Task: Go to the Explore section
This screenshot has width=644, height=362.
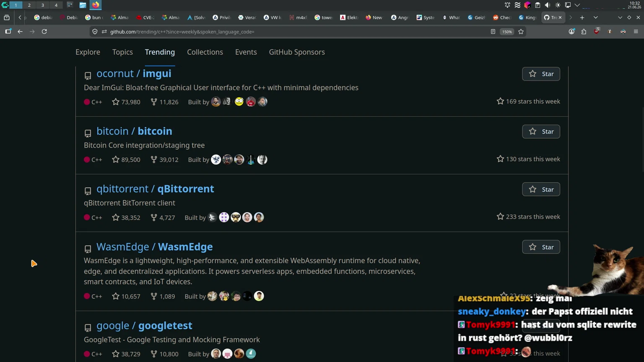Action: tap(88, 52)
